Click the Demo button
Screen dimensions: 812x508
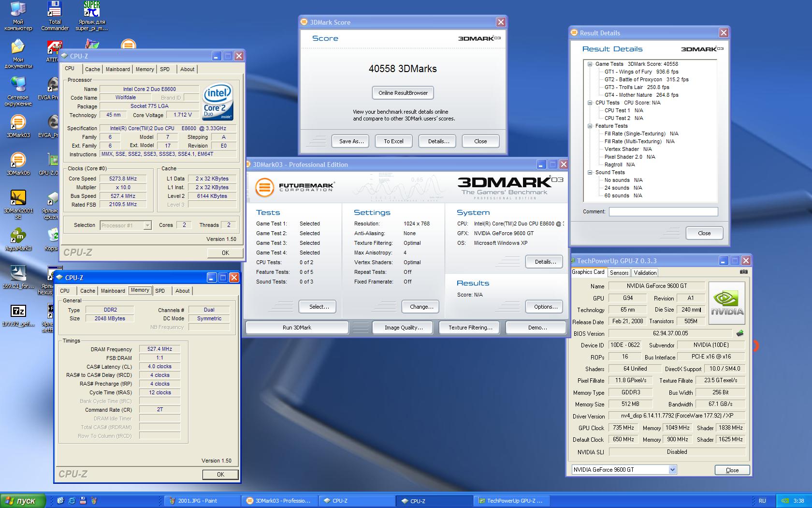537,328
